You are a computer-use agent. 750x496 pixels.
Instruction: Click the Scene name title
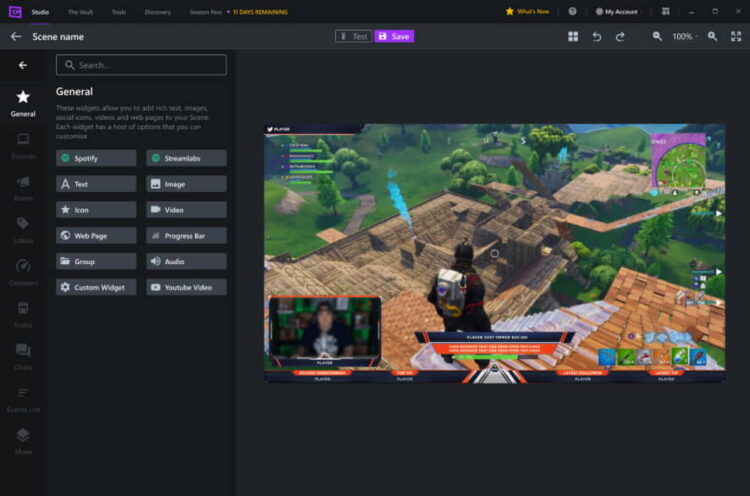pyautogui.click(x=58, y=37)
